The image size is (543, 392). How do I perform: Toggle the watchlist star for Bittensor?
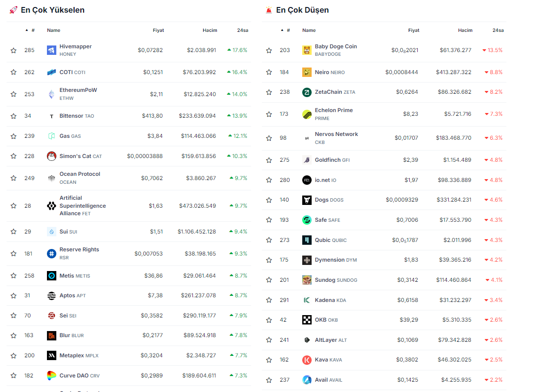tap(14, 116)
